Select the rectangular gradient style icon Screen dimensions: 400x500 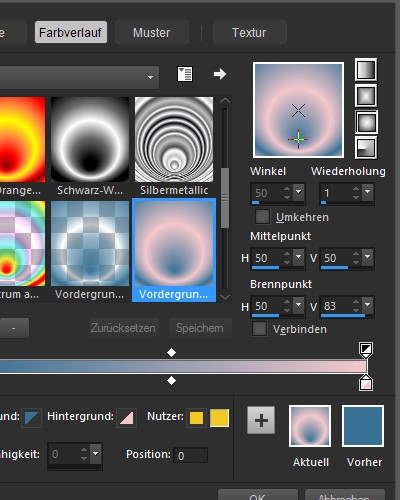tap(366, 96)
